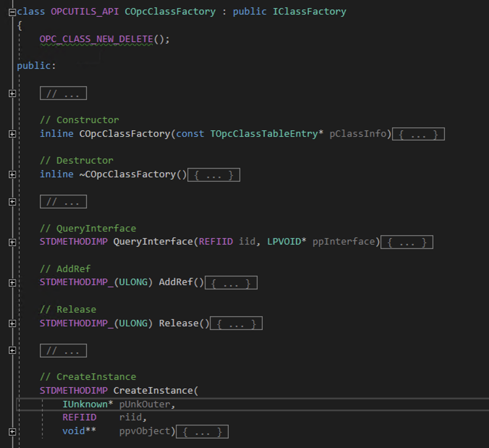This screenshot has width=489, height=448.
Task: Expand the "// ..." block above CreateInstance
Action: pyautogui.click(x=63, y=350)
